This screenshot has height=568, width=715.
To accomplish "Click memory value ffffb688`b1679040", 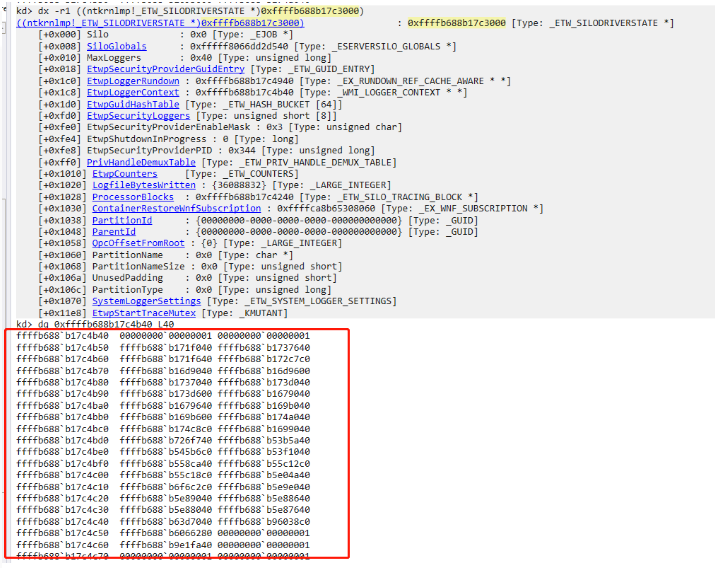I will pos(264,393).
